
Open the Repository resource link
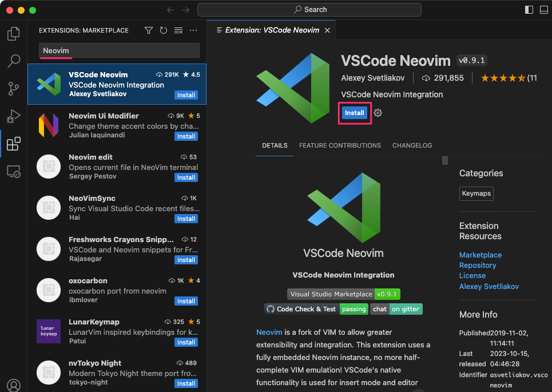[x=478, y=265]
